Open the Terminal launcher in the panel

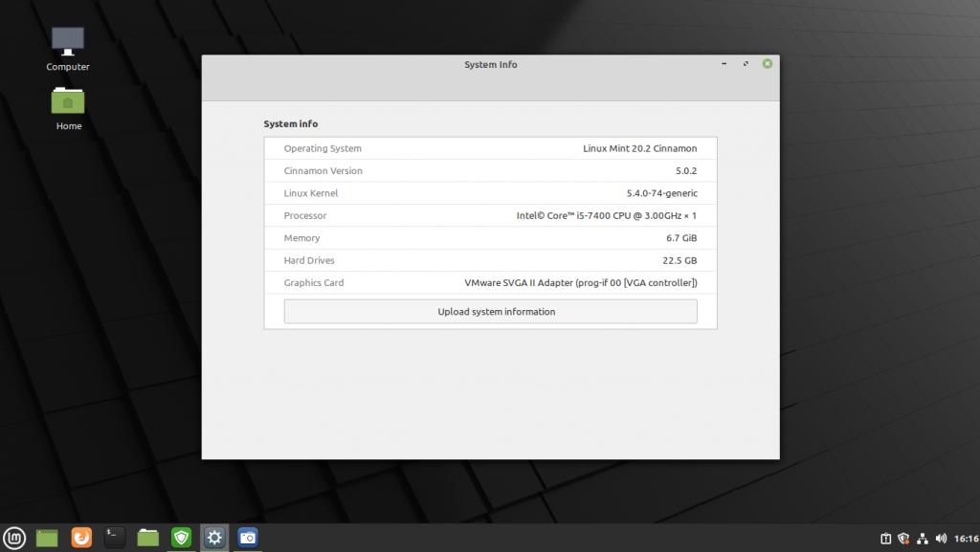pos(115,538)
